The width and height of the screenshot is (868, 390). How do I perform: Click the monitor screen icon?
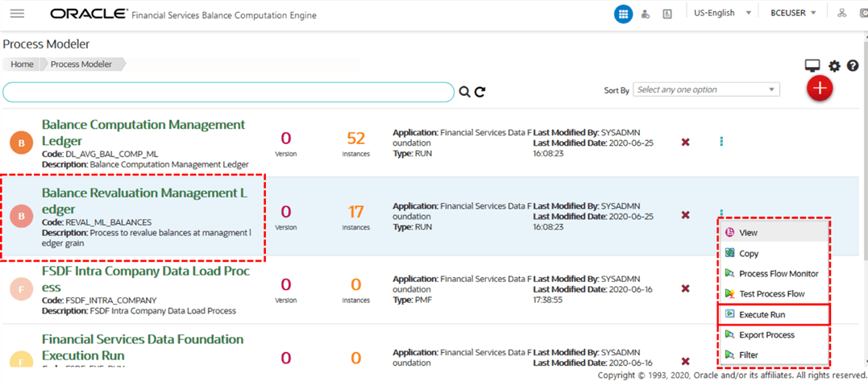pyautogui.click(x=812, y=66)
